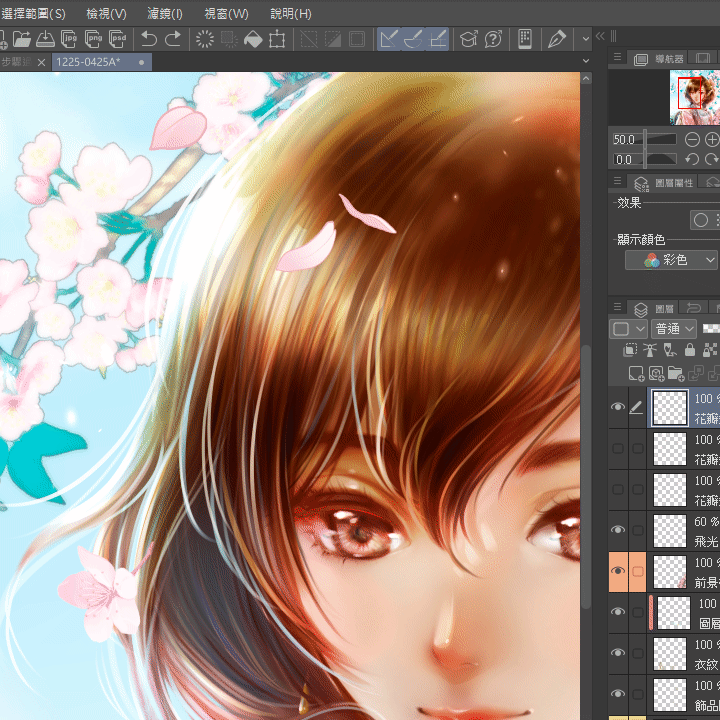Screen dimensions: 720x720
Task: Toggle Snap to Special Ruler
Action: pyautogui.click(x=412, y=39)
